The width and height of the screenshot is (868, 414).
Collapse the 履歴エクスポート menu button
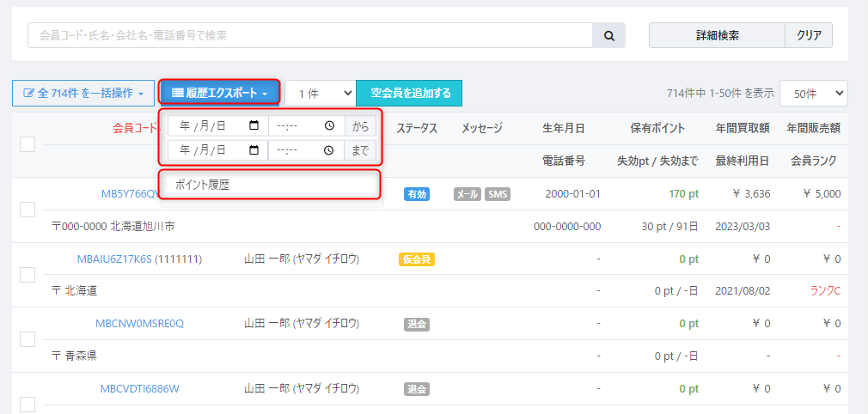point(220,93)
